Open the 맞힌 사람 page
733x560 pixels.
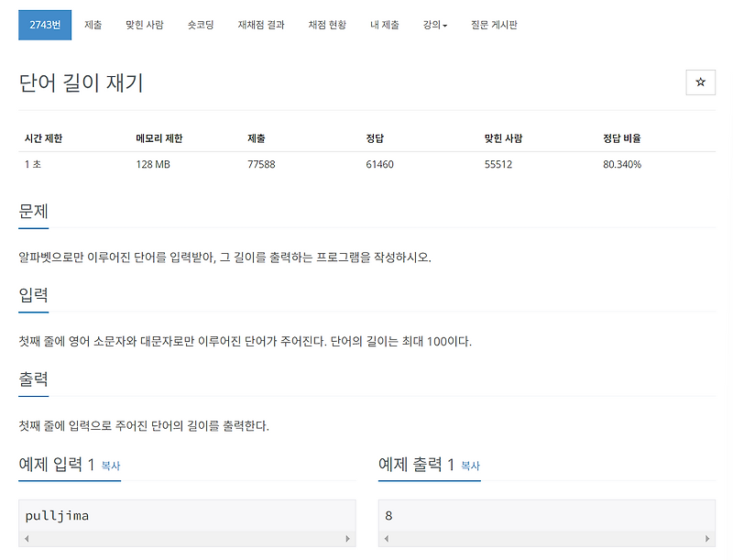pyautogui.click(x=147, y=26)
